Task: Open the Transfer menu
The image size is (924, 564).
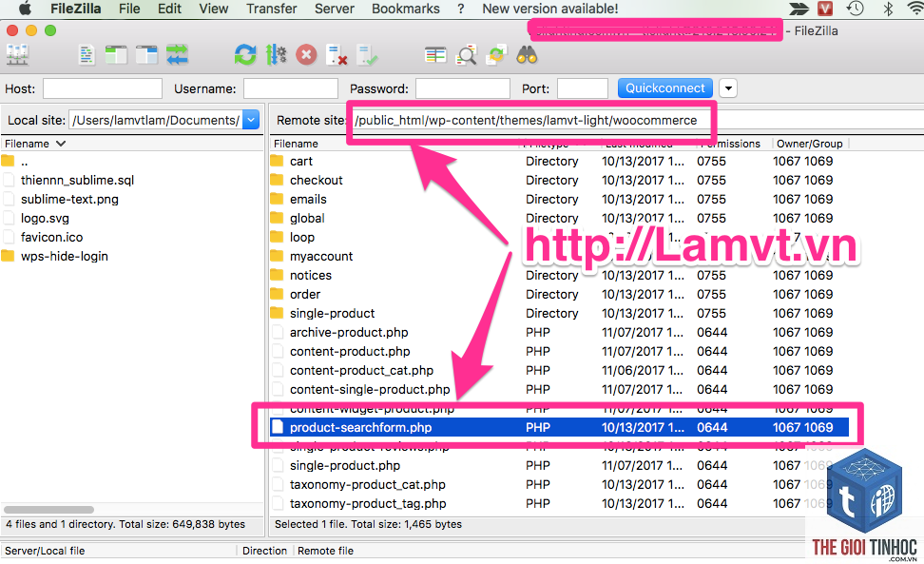Action: 272,9
